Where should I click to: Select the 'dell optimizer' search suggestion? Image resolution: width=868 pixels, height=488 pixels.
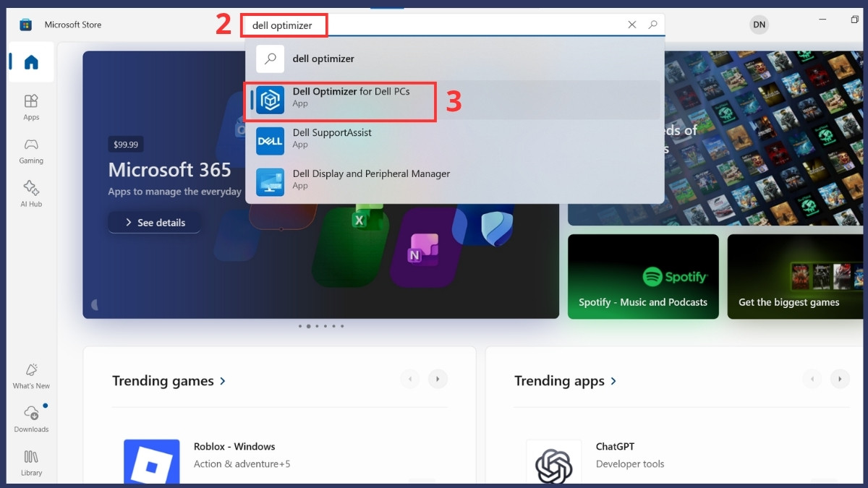click(455, 59)
